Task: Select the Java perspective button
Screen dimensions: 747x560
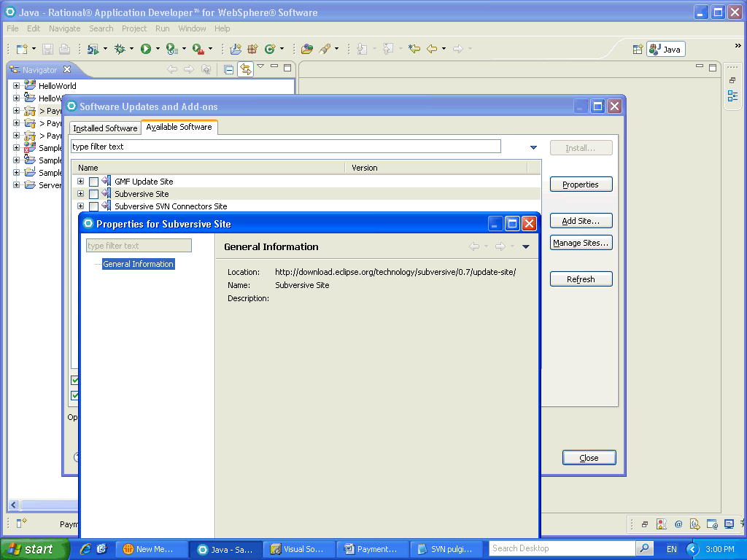Action: [x=665, y=49]
